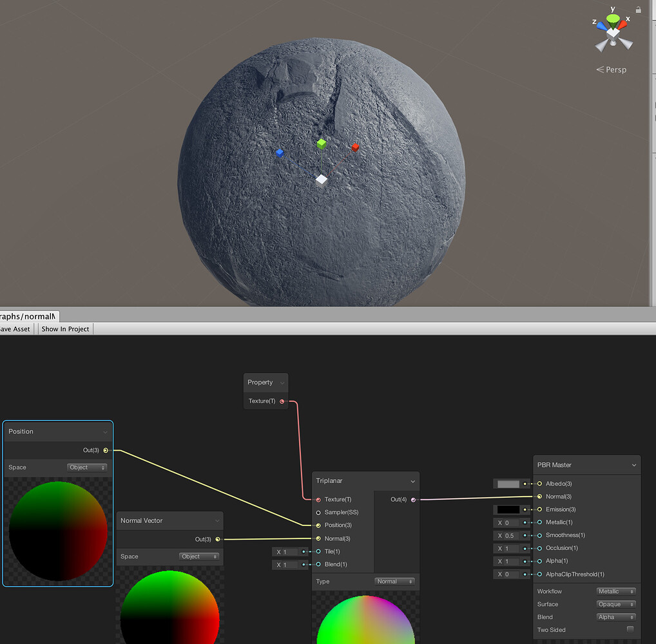Click PBR Master AlphaClipThreshold(1) port
The image size is (656, 644).
click(540, 574)
